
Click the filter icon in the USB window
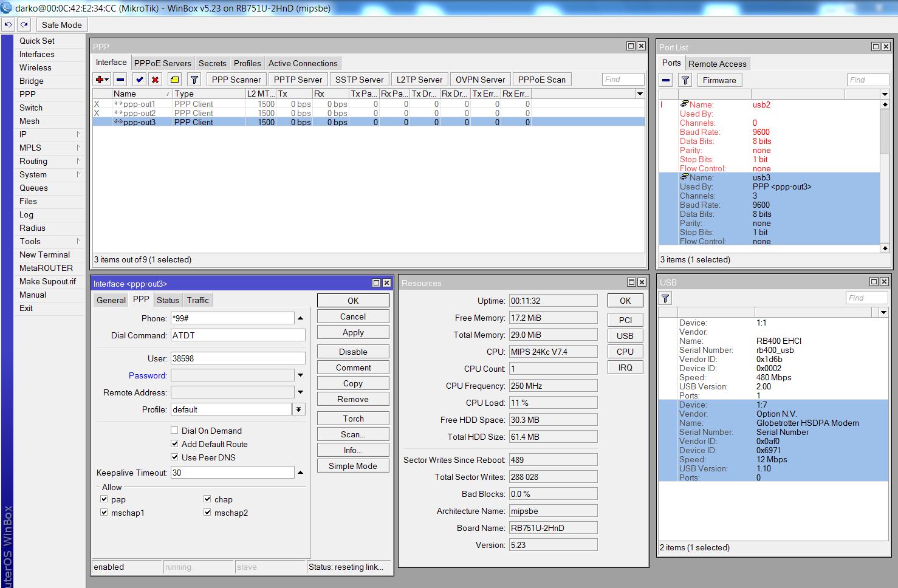(665, 298)
